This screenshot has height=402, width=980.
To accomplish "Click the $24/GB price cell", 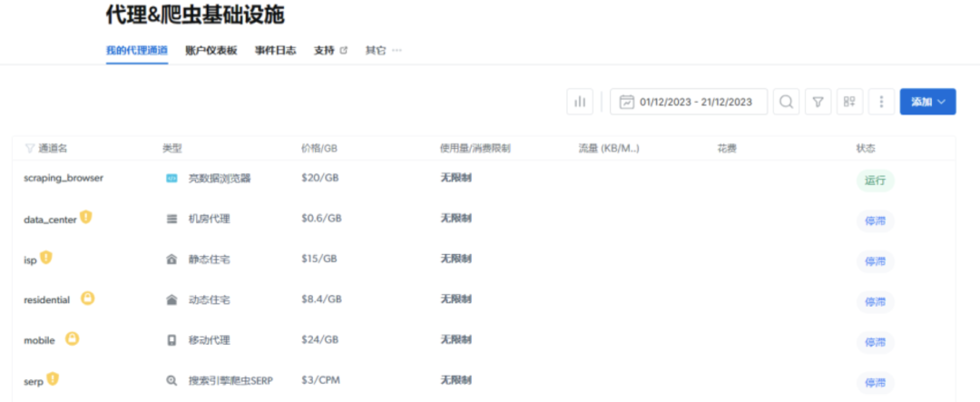I will click(320, 339).
